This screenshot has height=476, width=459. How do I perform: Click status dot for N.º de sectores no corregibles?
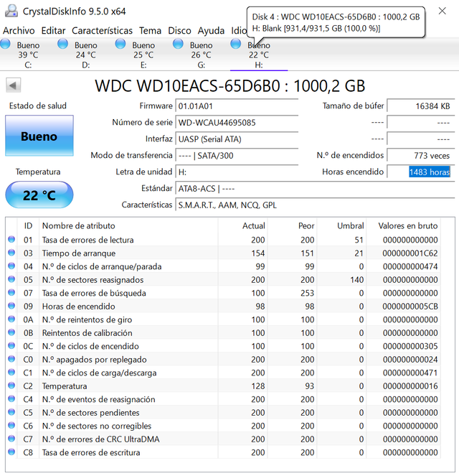pyautogui.click(x=11, y=426)
